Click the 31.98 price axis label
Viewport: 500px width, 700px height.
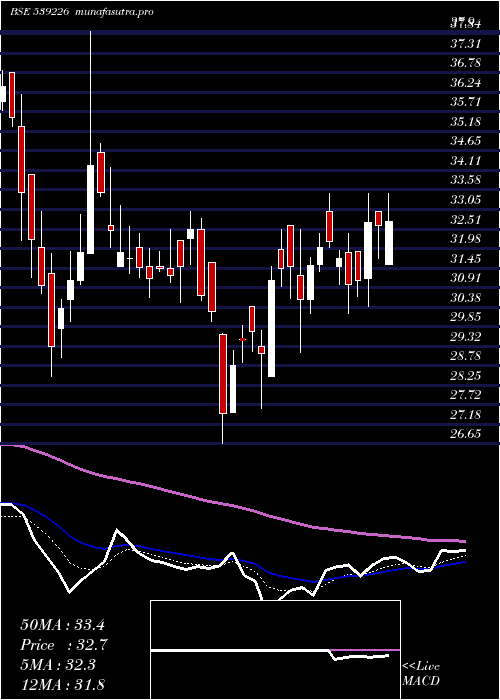pos(466,239)
